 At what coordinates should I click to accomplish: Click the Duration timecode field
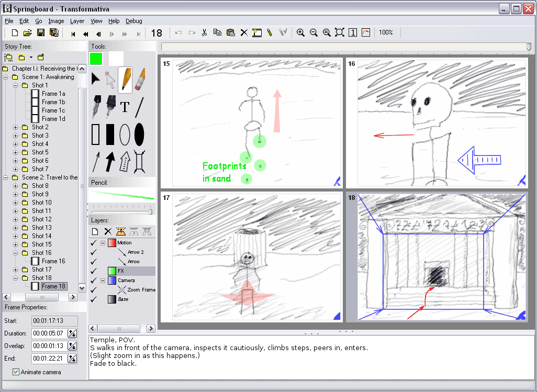pos(49,333)
